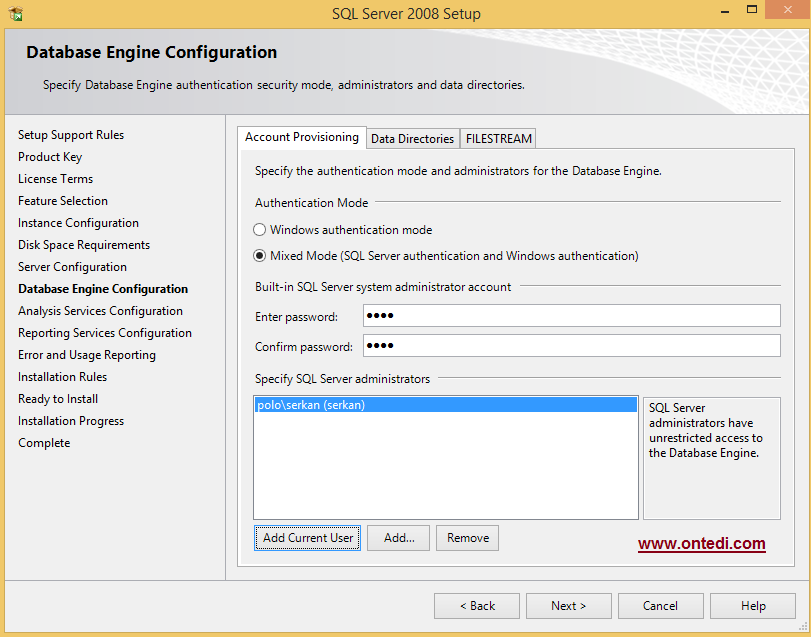This screenshot has width=811, height=637.
Task: Click Setup Support Rules step
Action: tap(71, 135)
